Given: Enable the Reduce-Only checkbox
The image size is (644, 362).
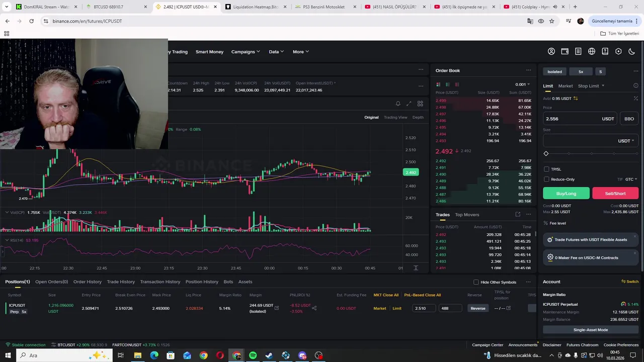Looking at the screenshot, I should [546, 179].
